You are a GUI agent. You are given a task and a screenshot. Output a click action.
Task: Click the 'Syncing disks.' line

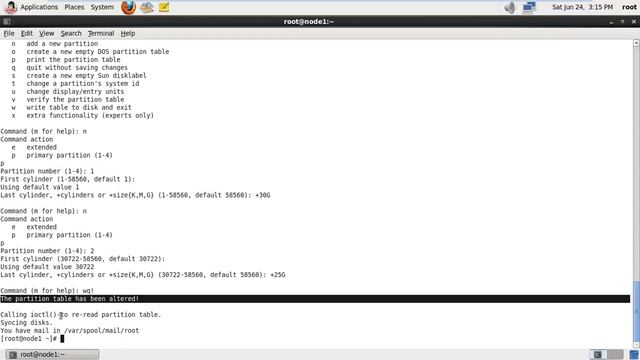27,322
